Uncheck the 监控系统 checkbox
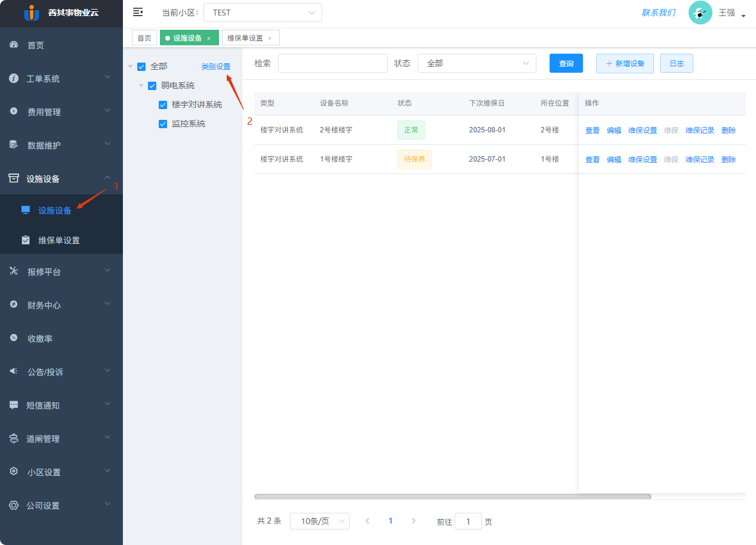Image resolution: width=756 pixels, height=545 pixels. [x=163, y=123]
